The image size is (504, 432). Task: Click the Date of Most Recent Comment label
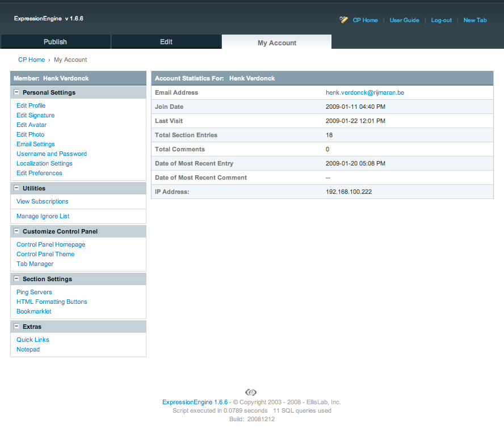[201, 177]
